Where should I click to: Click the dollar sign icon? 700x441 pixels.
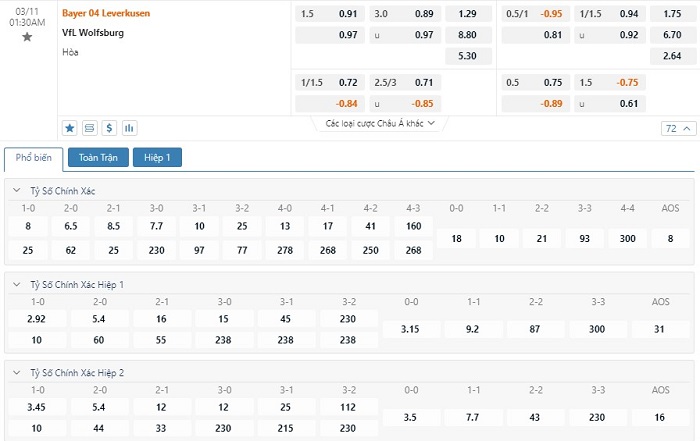(x=109, y=128)
